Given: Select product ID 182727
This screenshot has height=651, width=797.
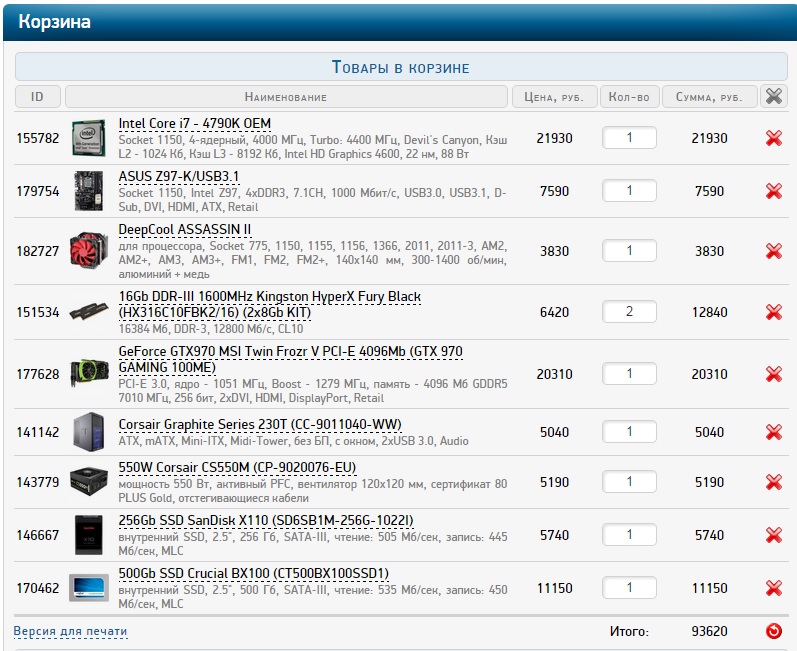Looking at the screenshot, I should tap(38, 251).
